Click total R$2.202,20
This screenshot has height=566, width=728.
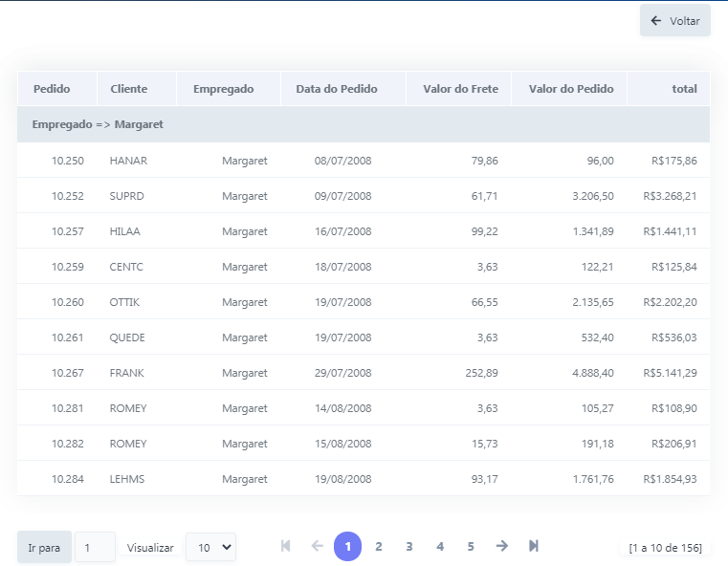click(670, 302)
